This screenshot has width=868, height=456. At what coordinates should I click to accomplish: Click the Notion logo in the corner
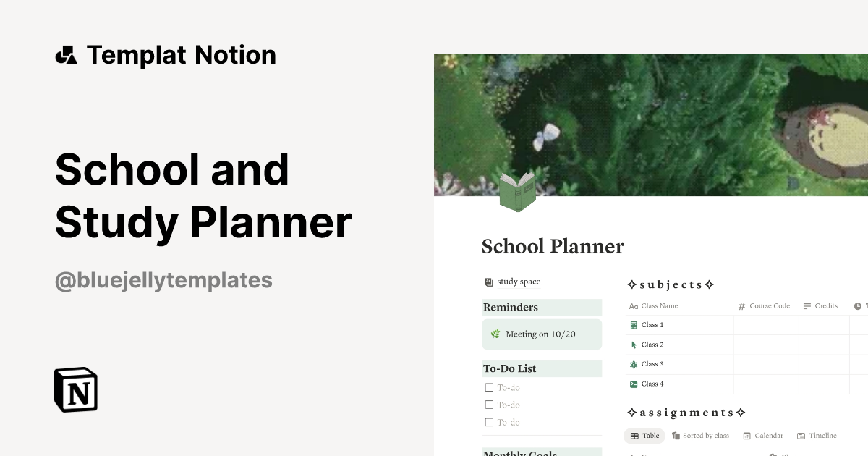tap(75, 389)
